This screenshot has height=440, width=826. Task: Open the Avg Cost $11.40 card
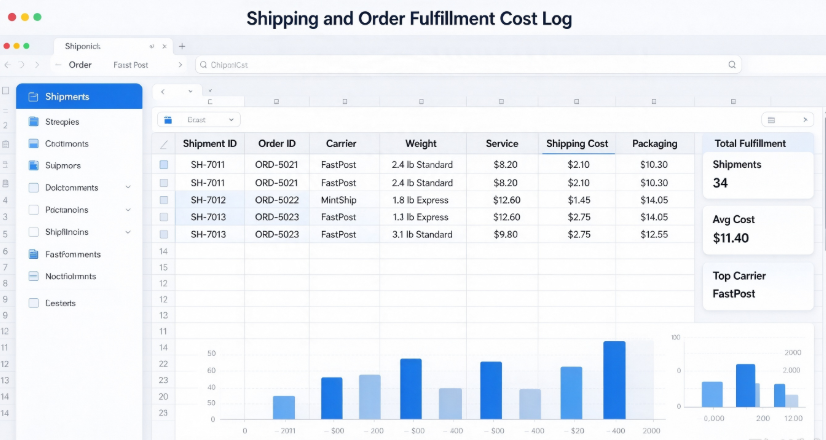pos(759,230)
